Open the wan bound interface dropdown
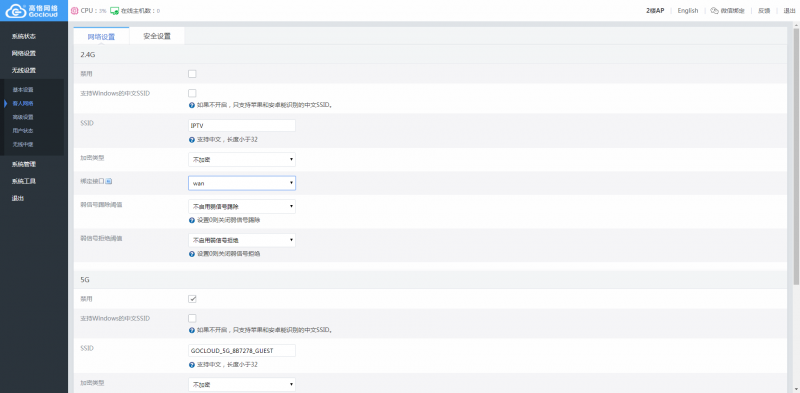The width and height of the screenshot is (800, 393). 242,183
